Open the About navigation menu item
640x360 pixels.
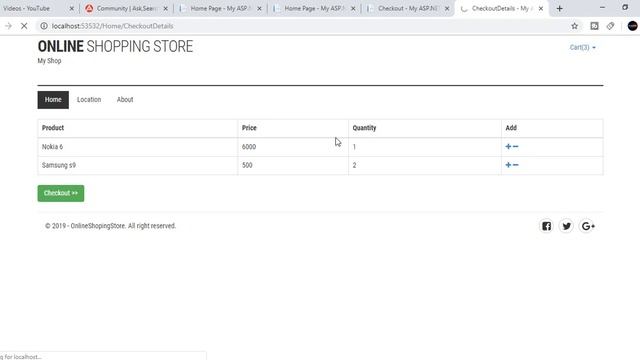coord(125,100)
